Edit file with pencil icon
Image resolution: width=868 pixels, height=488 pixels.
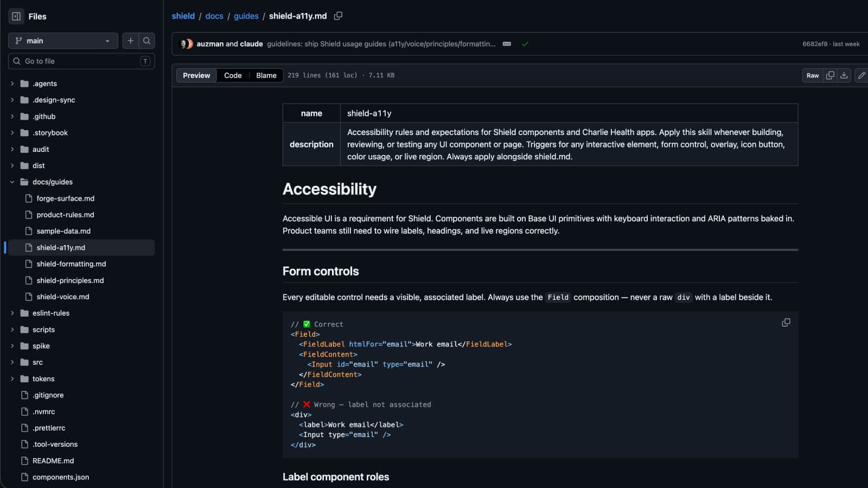click(861, 75)
